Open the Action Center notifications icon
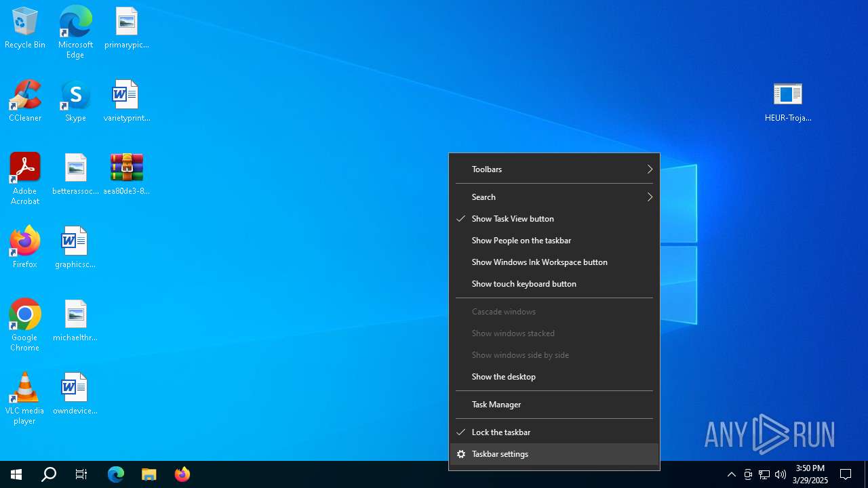 [846, 474]
